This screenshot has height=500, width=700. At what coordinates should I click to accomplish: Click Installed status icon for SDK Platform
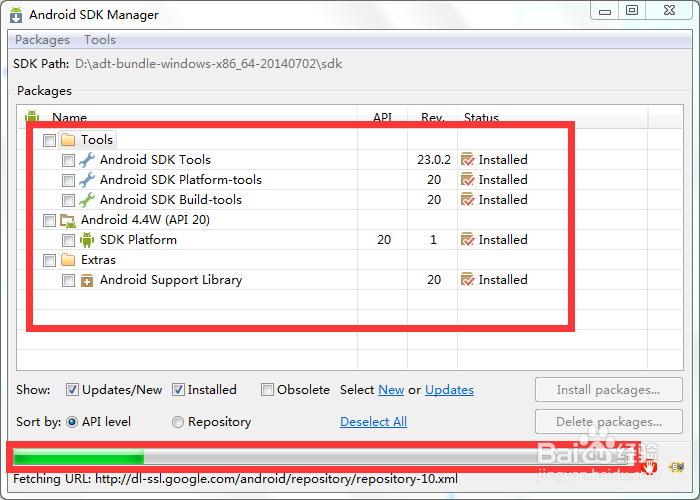click(467, 240)
